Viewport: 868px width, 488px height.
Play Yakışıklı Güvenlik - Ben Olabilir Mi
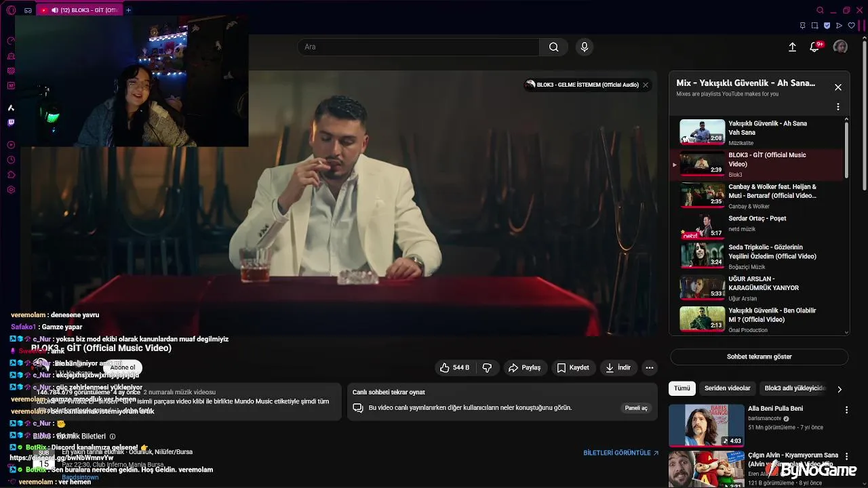point(756,319)
